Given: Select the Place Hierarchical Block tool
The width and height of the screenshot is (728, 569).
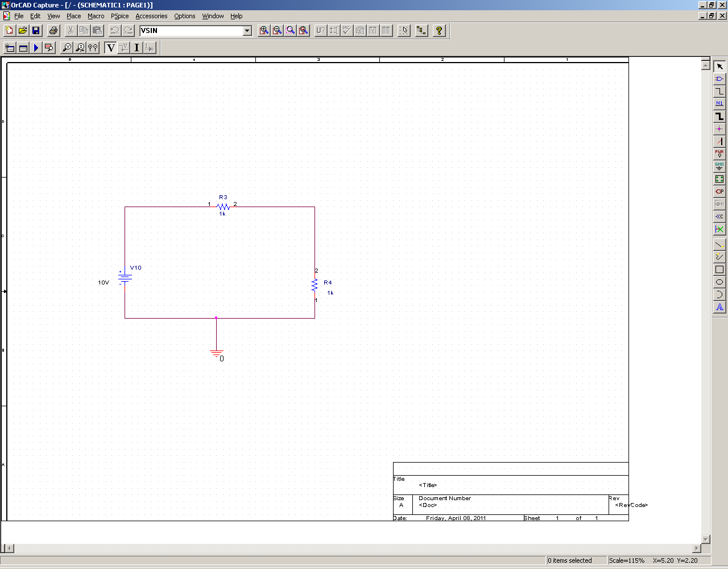Looking at the screenshot, I should click(x=719, y=179).
